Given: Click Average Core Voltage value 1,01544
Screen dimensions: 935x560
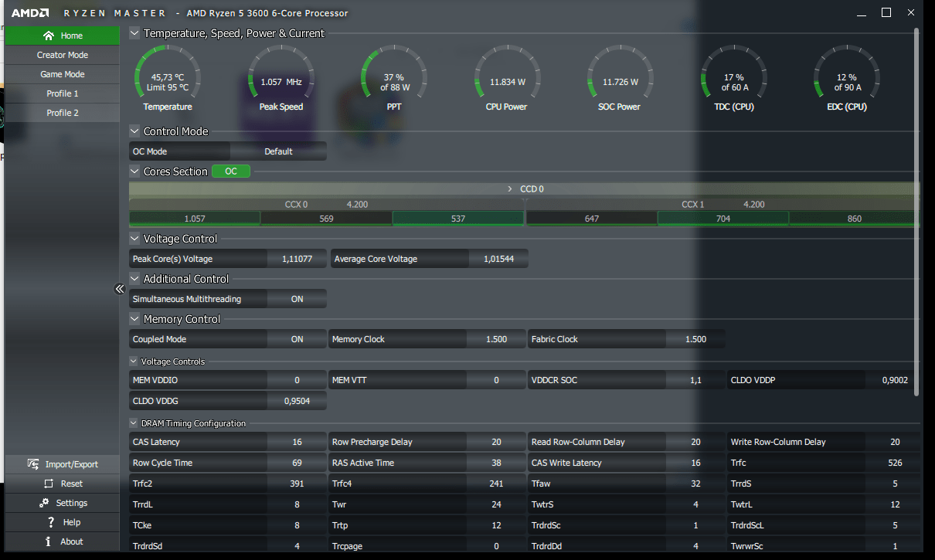Looking at the screenshot, I should coord(498,259).
